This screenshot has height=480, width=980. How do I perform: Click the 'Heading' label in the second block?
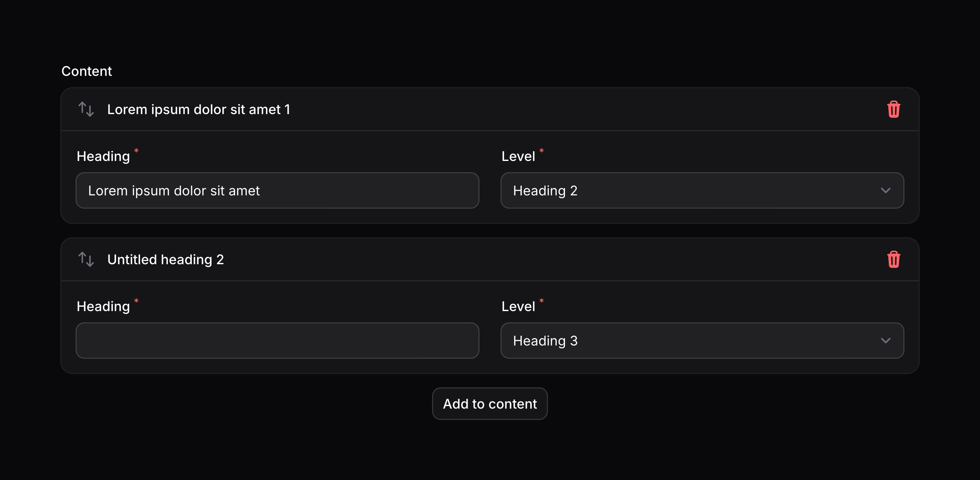point(103,306)
